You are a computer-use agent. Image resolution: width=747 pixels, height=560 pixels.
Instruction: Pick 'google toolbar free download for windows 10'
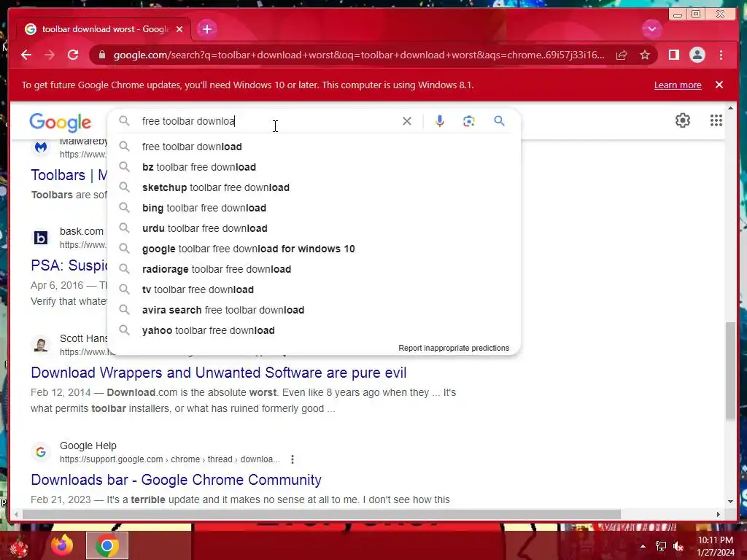point(314,249)
